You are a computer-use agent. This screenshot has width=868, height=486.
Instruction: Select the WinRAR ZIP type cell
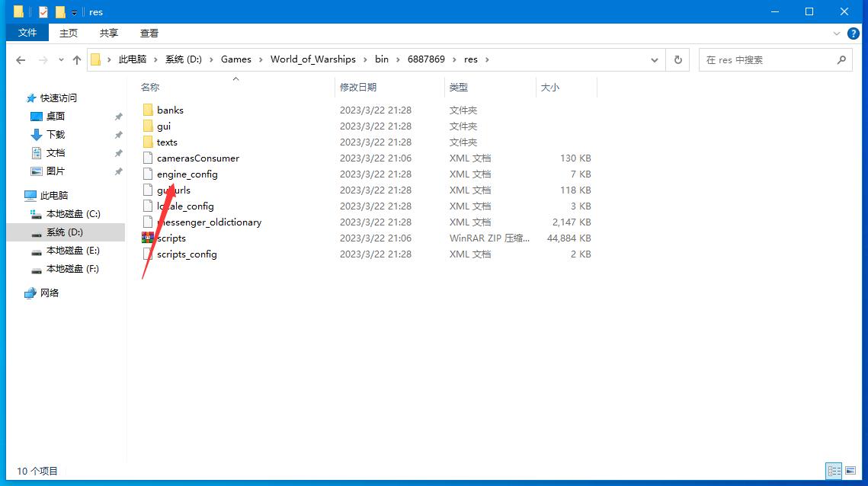tap(489, 238)
